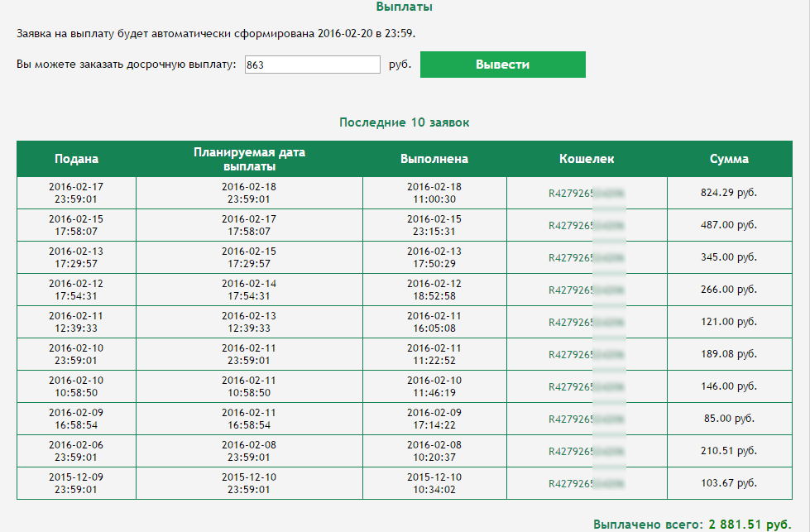Open wallet link in 824.29 руб. row
The image size is (810, 532).
click(587, 194)
